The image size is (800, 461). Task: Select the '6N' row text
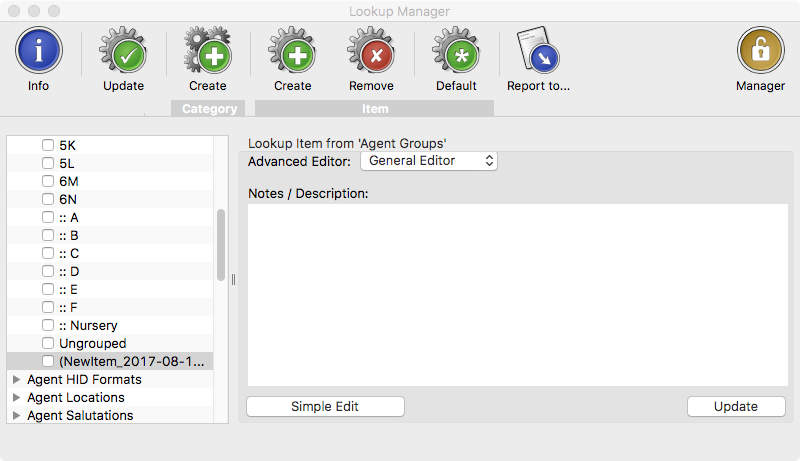(68, 199)
